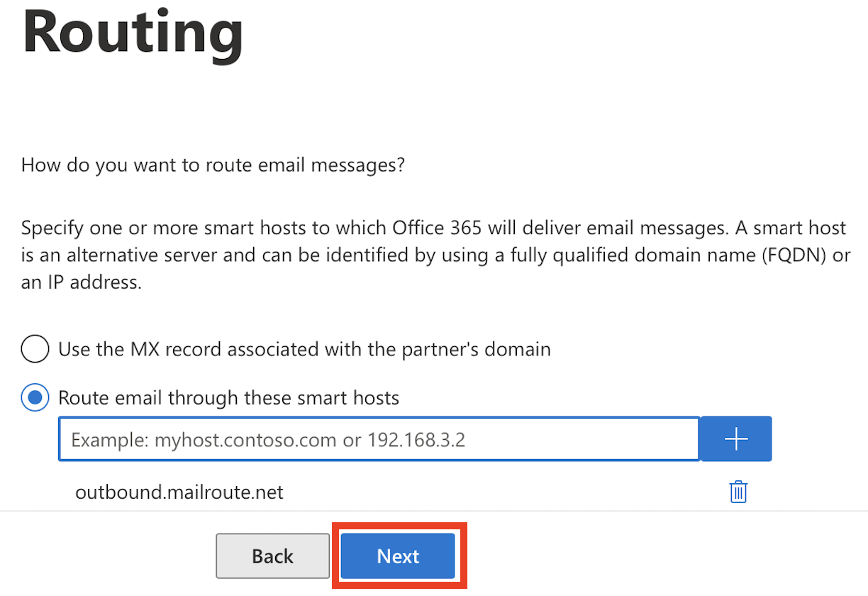Viewport: 868px width, 596px height.
Task: Select the 'Route email through these smart hosts' radio
Action: tap(35, 398)
